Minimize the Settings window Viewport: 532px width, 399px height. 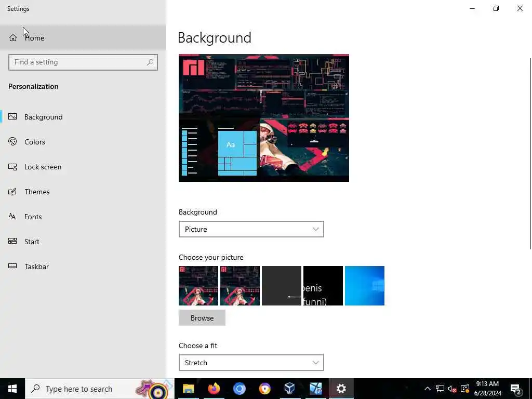tap(472, 8)
